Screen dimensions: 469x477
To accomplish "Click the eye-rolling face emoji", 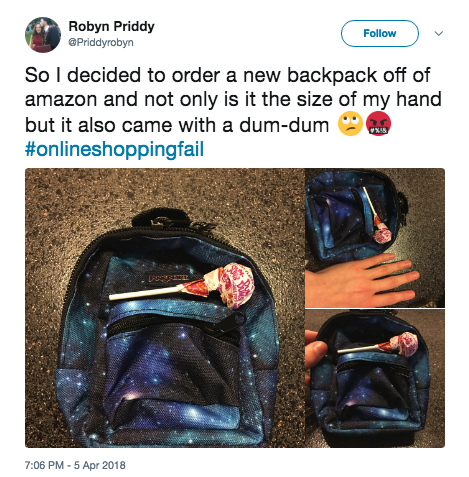I will click(350, 124).
